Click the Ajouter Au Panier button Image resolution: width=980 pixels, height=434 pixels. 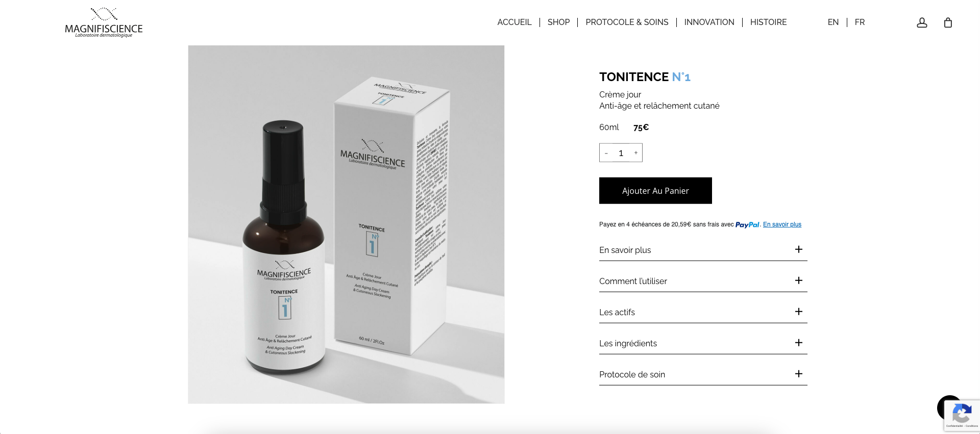click(x=655, y=191)
